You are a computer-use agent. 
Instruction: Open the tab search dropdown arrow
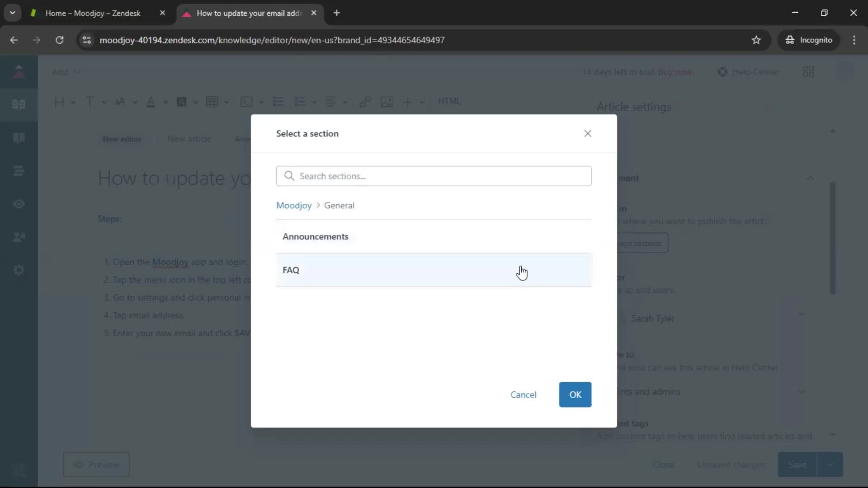coord(12,13)
